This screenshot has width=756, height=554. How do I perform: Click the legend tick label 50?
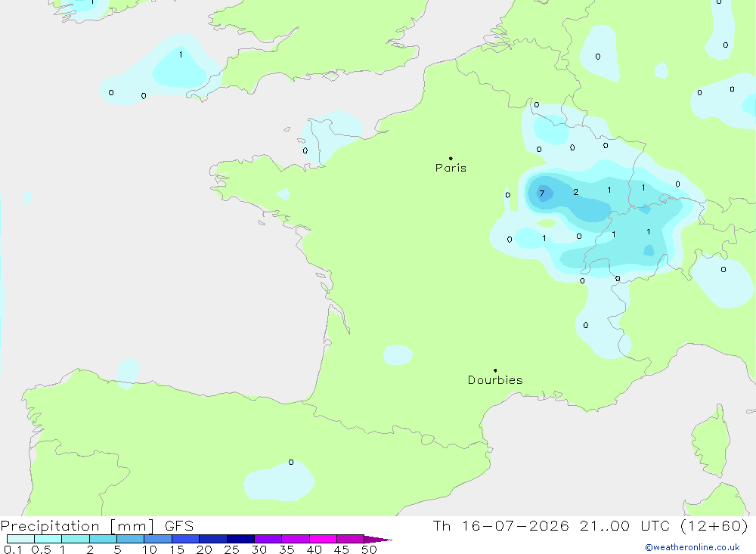click(x=369, y=549)
